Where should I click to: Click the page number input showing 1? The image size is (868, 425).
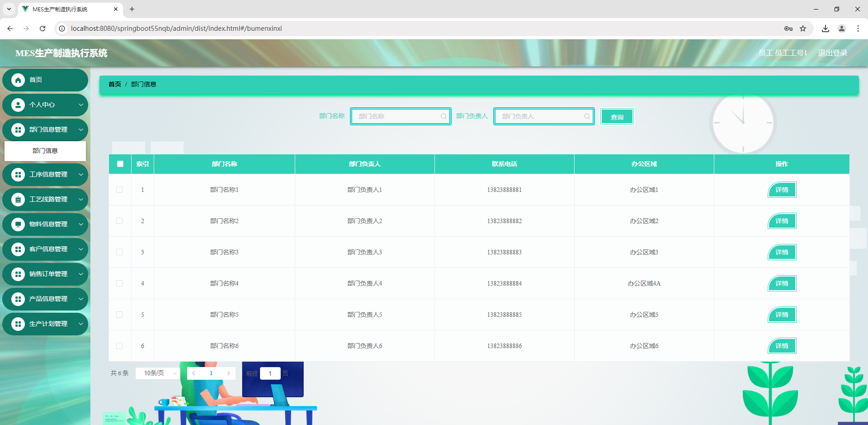(x=270, y=373)
